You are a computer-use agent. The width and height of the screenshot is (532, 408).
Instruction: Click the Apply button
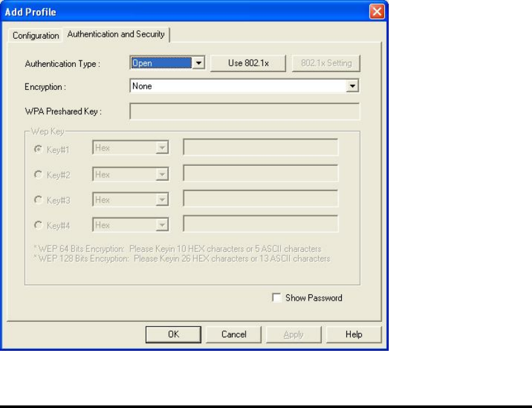(x=294, y=335)
